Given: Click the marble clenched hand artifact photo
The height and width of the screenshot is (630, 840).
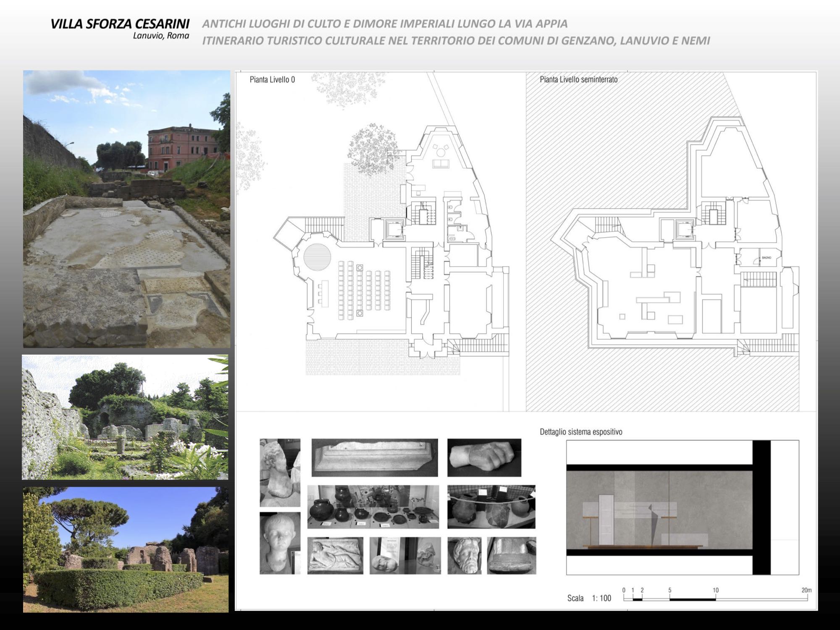Looking at the screenshot, I should point(484,457).
